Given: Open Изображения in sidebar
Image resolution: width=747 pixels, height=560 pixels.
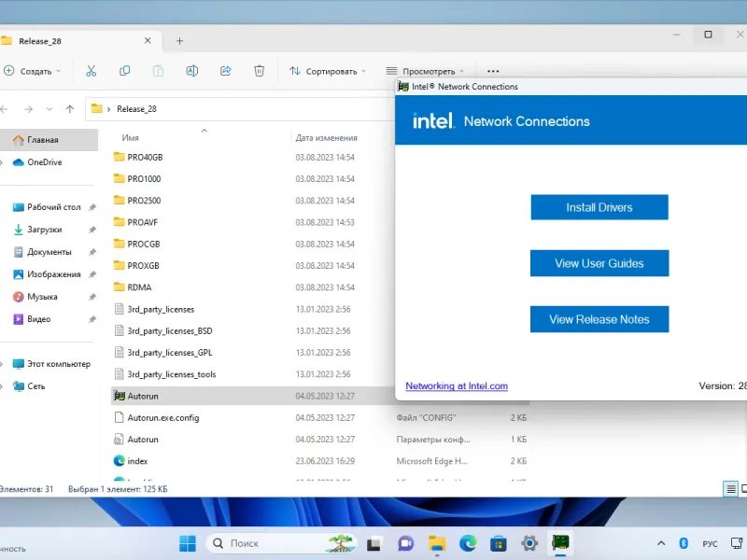Looking at the screenshot, I should (x=54, y=274).
